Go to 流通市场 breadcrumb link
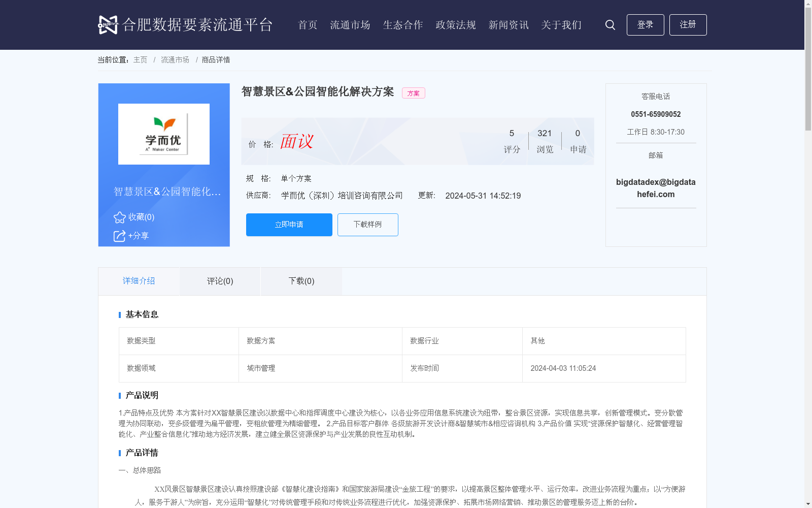812x508 pixels. [x=175, y=60]
